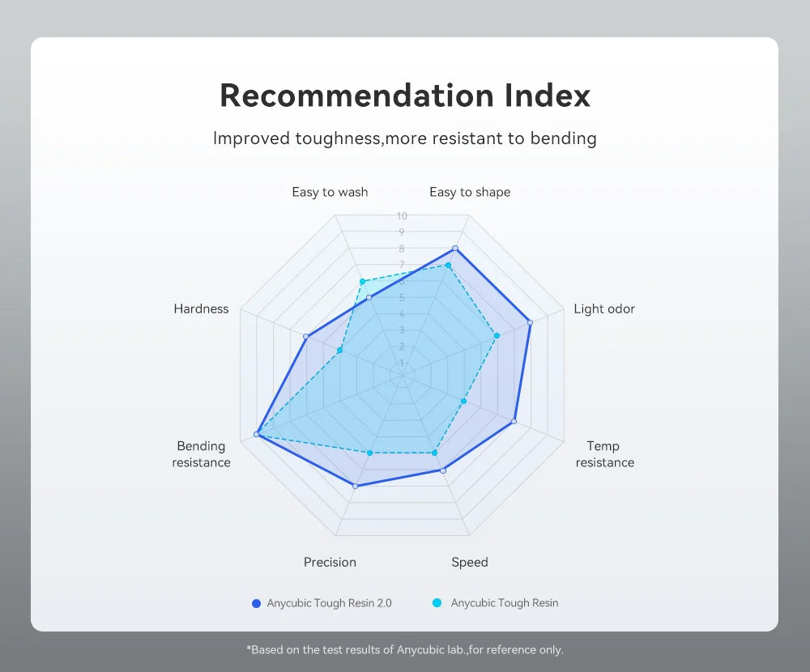Click the dark blue data point on Light odor
The height and width of the screenshot is (672, 810).
point(530,322)
